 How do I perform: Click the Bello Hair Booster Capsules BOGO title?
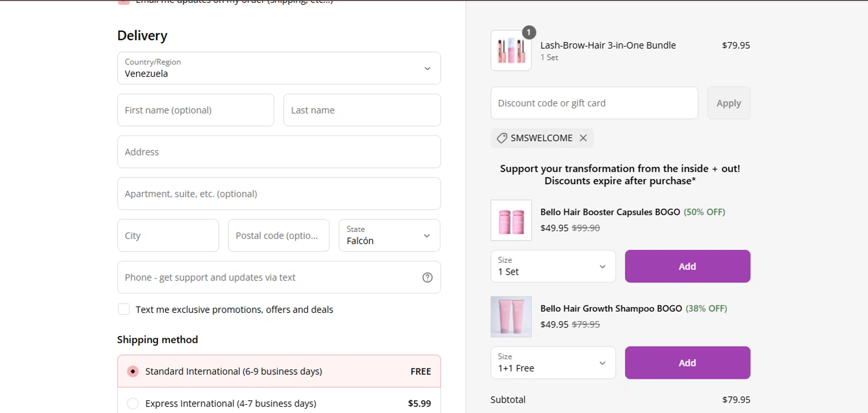pyautogui.click(x=610, y=212)
